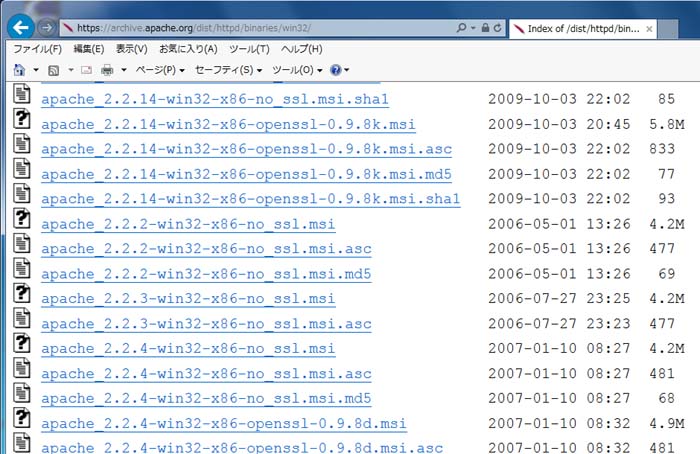Open the ファイル(F) menu
Viewport: 700px width, 454px height.
coord(38,49)
